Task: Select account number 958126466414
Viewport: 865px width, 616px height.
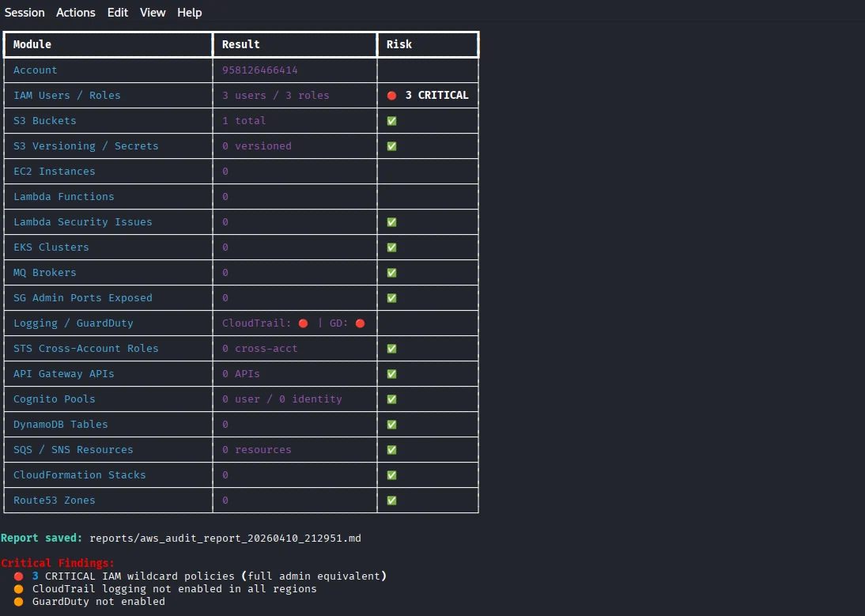Action: [260, 70]
